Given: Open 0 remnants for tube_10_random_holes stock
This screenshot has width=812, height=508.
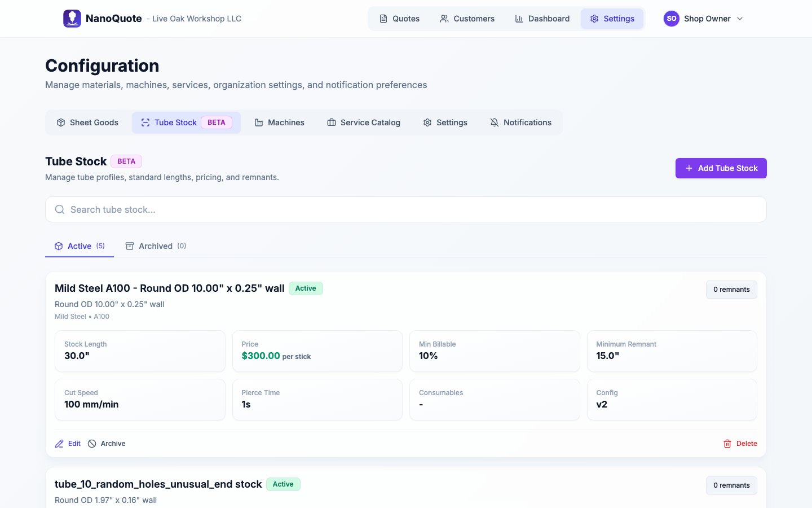Looking at the screenshot, I should (731, 485).
